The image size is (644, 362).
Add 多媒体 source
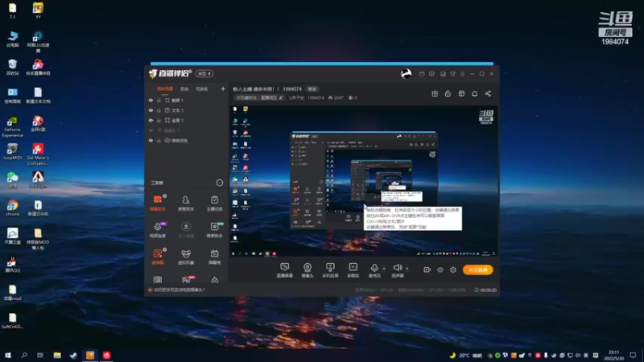pyautogui.click(x=353, y=270)
